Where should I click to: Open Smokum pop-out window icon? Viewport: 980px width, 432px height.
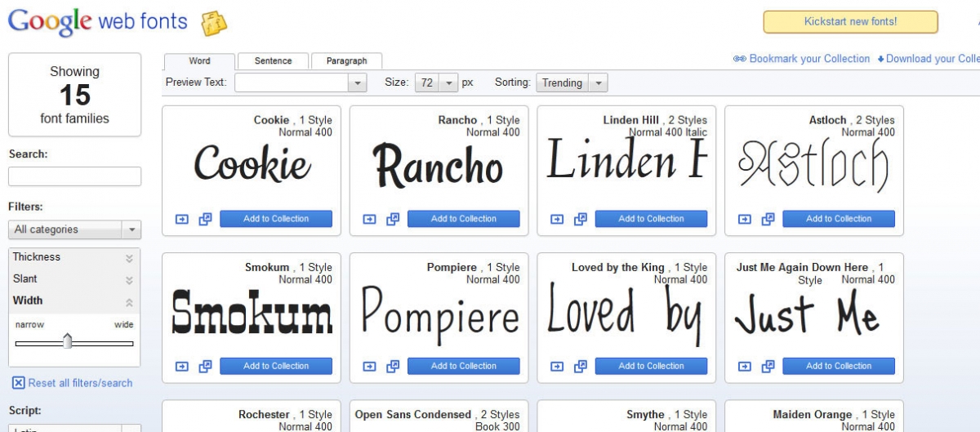tap(205, 366)
